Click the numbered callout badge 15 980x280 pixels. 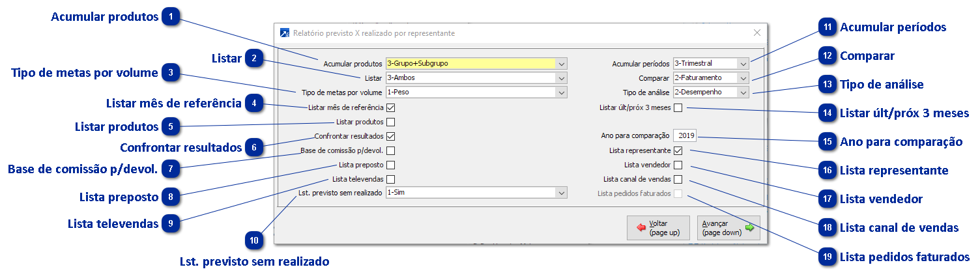828,141
